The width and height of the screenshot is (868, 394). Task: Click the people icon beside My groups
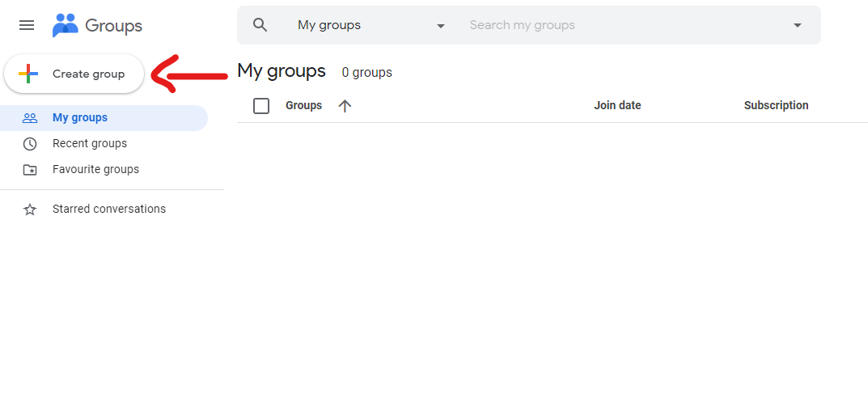coord(30,118)
